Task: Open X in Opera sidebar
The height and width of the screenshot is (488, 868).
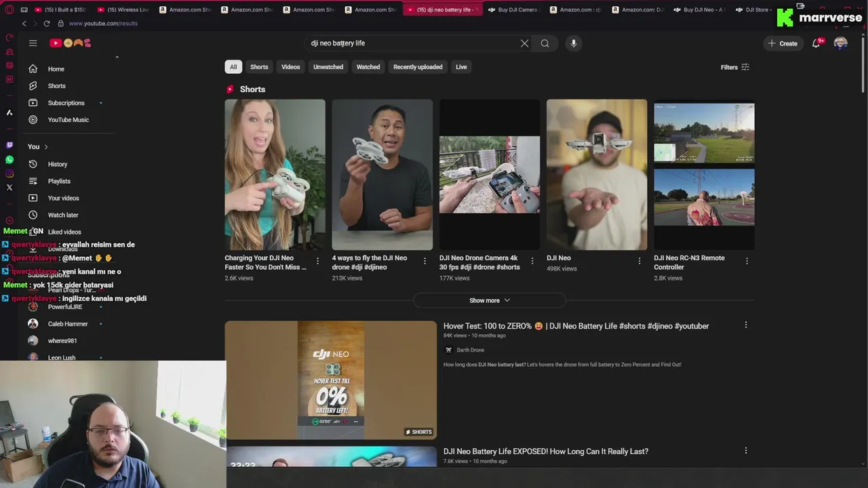Action: (9, 188)
